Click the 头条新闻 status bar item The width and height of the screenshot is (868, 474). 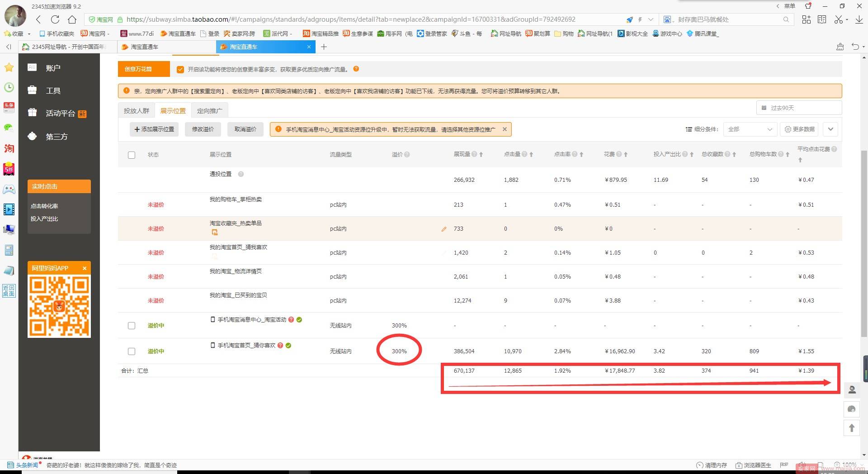point(23,465)
